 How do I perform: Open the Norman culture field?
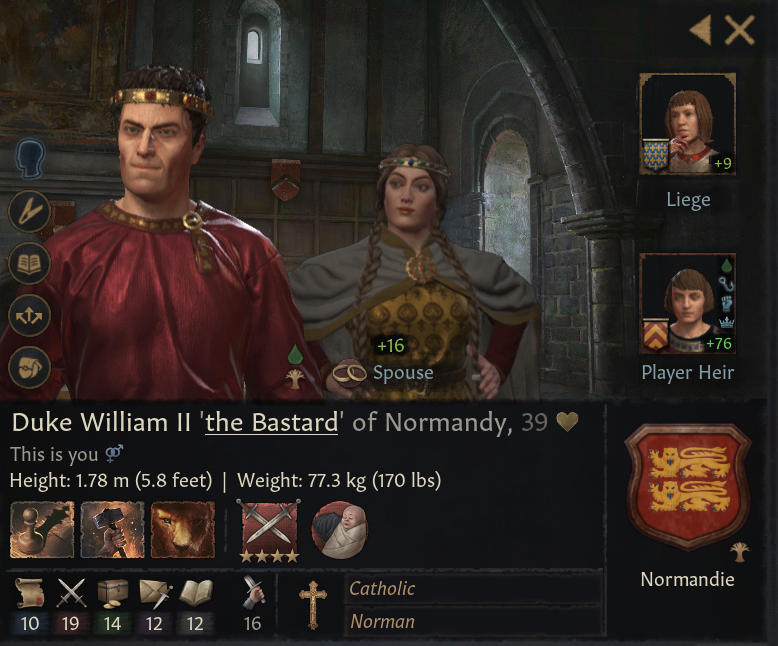click(472, 621)
